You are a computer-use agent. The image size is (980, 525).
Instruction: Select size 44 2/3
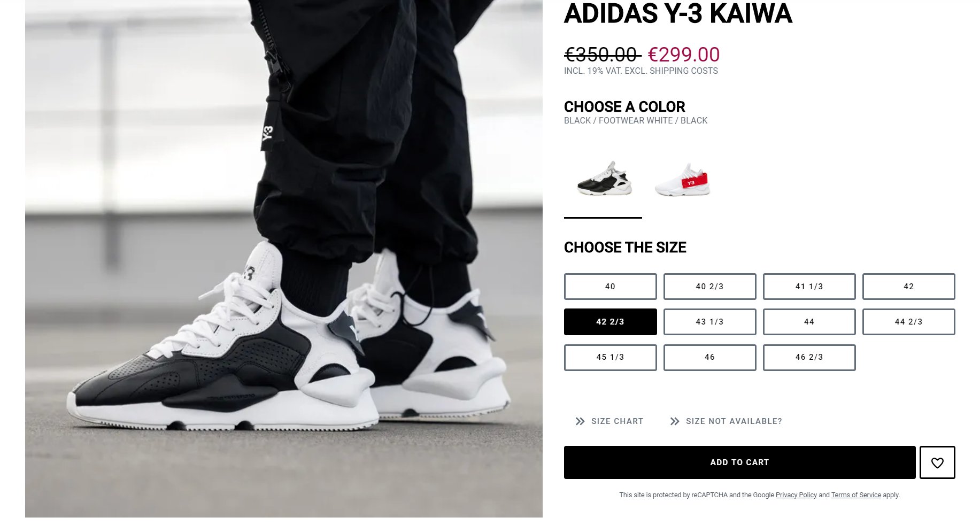[909, 322]
